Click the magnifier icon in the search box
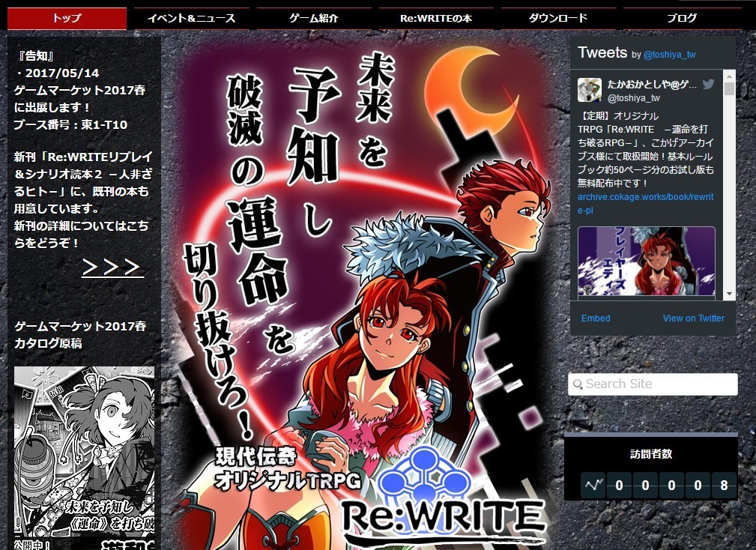The width and height of the screenshot is (756, 550). click(577, 384)
